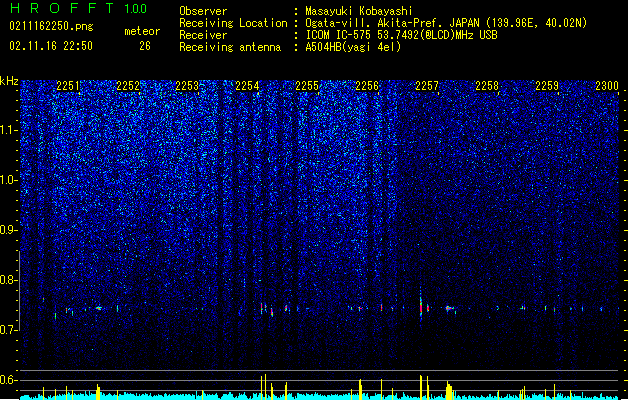Select antenna value A504HB(yagi 4el)
This screenshot has height=400, width=629.
(x=353, y=47)
